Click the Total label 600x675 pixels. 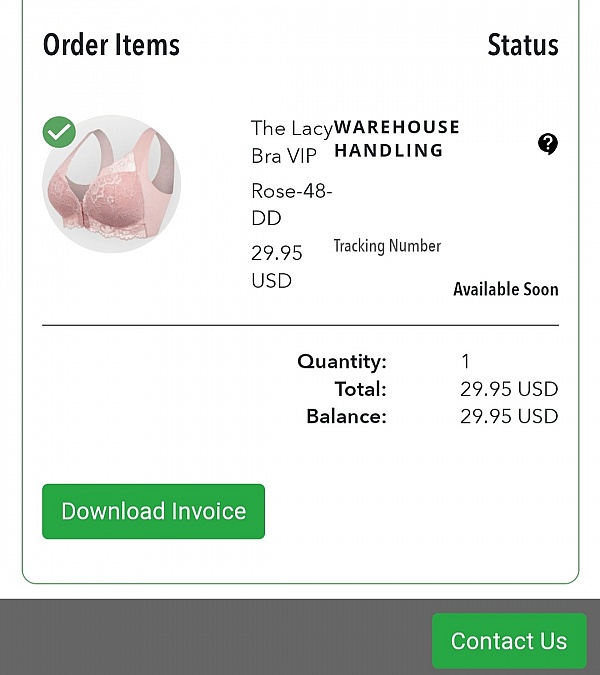click(361, 389)
